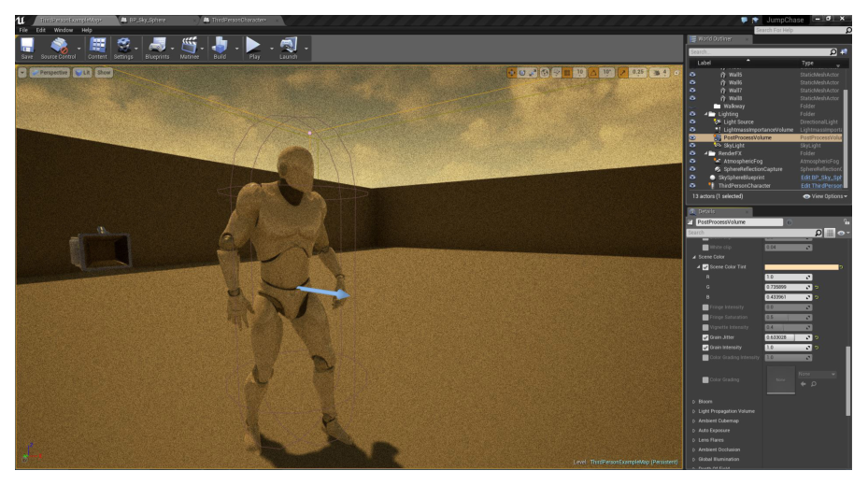This screenshot has height=485, width=868.
Task: Click the Build lighting icon
Action: coord(220,49)
